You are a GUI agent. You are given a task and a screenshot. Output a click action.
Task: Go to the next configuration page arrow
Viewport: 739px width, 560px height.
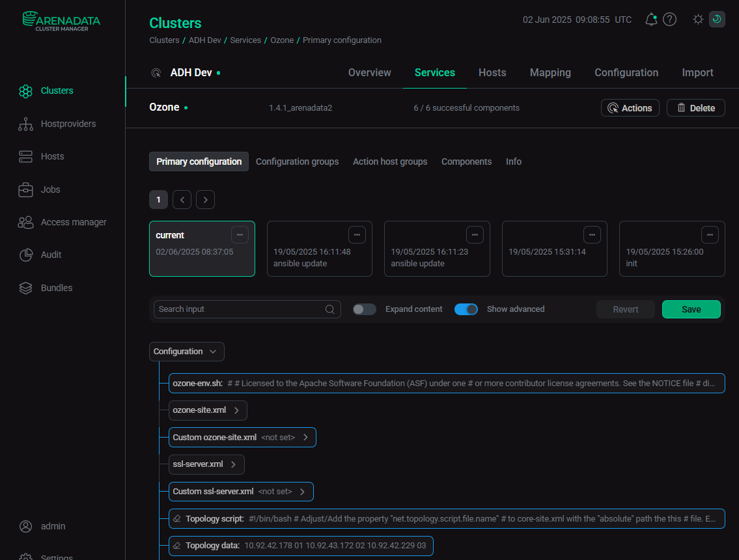[206, 200]
